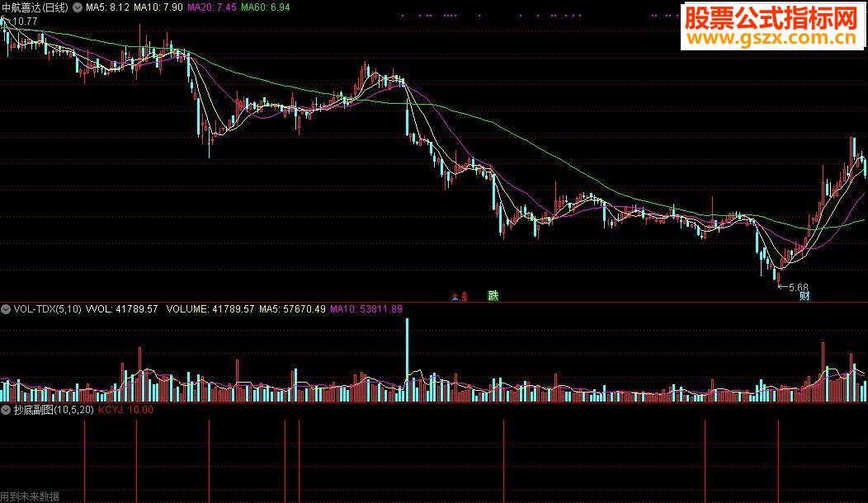Click the 10.77 high price label
This screenshot has width=868, height=503.
tap(24, 21)
